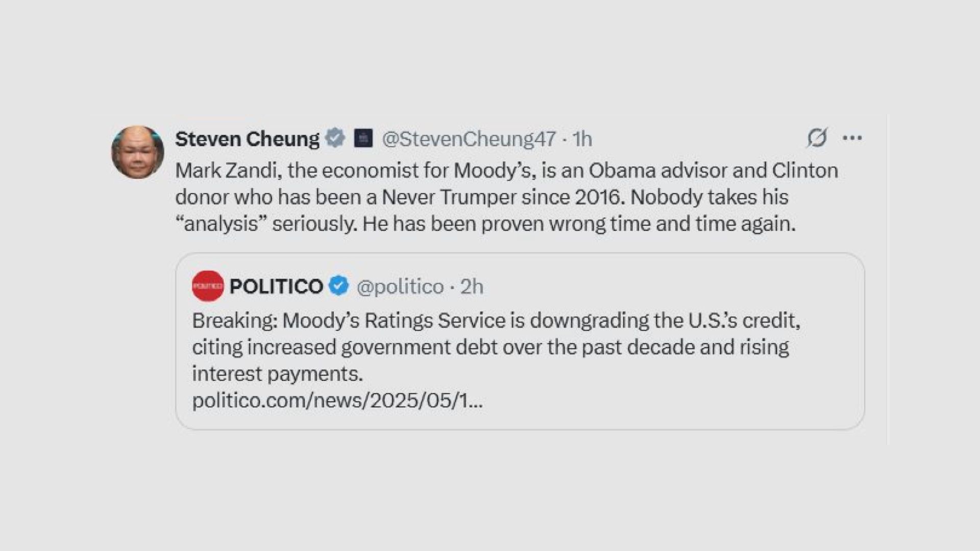Open the @politico handle
The height and width of the screenshot is (551, 980).
[400, 287]
